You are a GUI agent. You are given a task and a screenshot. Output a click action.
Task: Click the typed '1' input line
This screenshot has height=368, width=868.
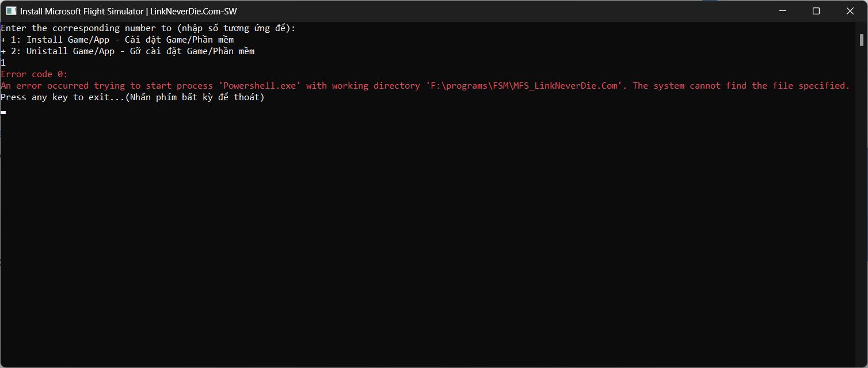pos(3,63)
